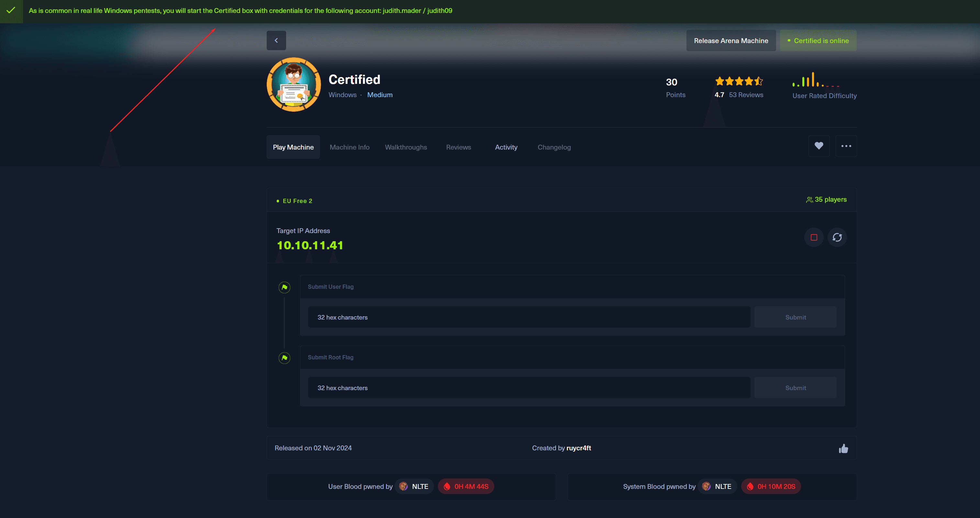
Task: Click the User Flag icon
Action: [284, 287]
